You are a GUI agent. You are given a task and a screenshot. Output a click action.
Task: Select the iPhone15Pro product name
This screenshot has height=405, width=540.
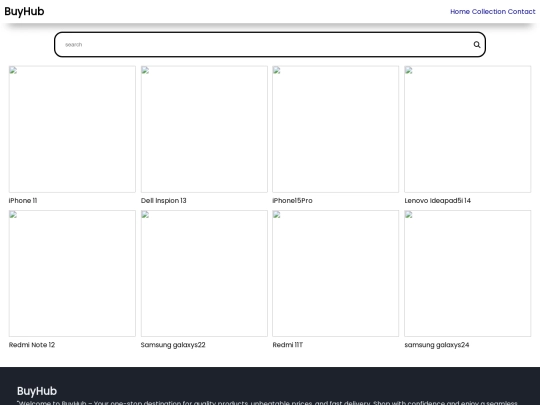click(x=292, y=200)
